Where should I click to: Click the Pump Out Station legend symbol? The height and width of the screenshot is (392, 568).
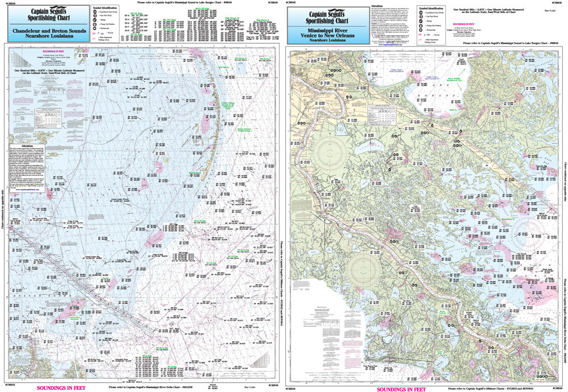tap(95, 24)
